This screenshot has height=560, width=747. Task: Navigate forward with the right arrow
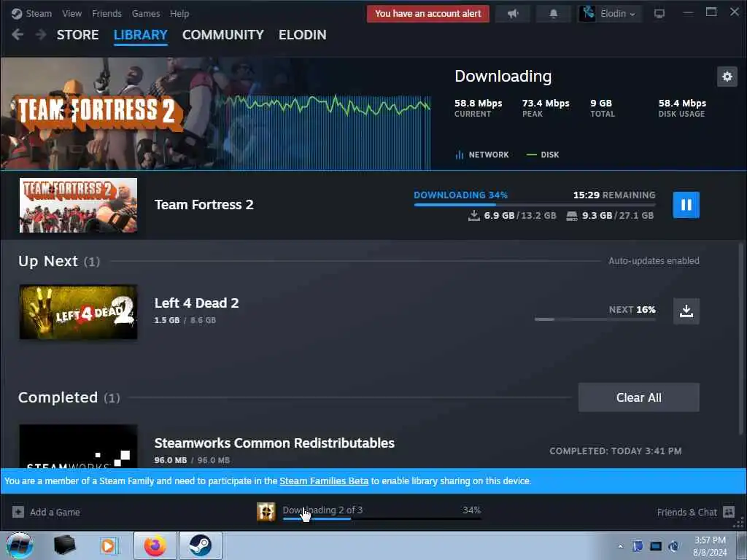pos(41,35)
